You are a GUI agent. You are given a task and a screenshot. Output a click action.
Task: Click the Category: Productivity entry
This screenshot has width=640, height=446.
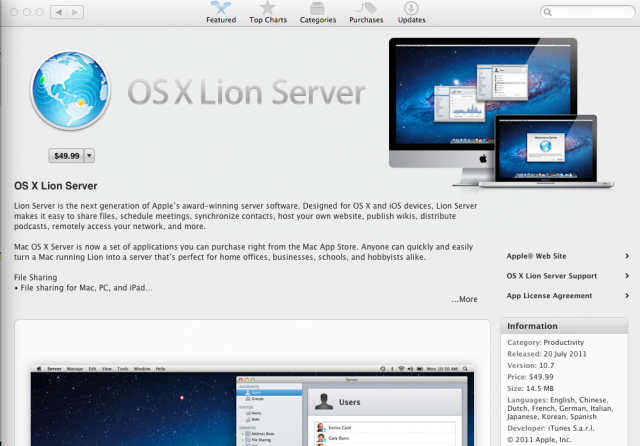point(545,342)
